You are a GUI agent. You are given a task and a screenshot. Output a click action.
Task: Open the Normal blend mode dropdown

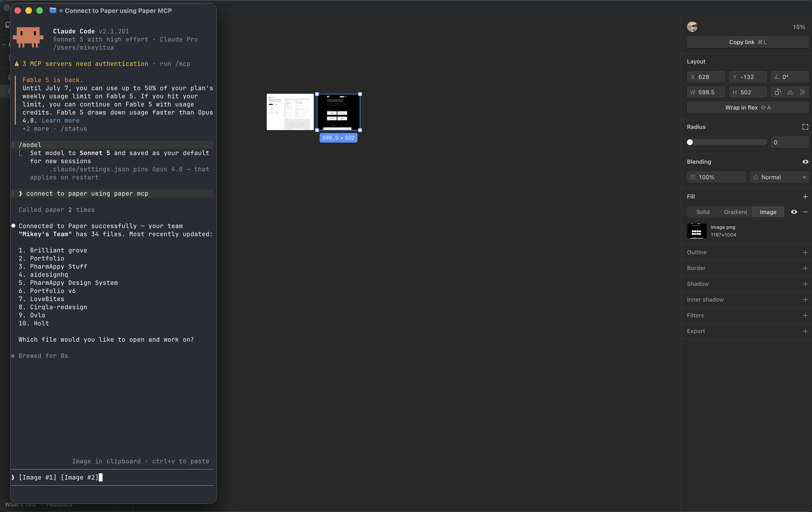[779, 177]
